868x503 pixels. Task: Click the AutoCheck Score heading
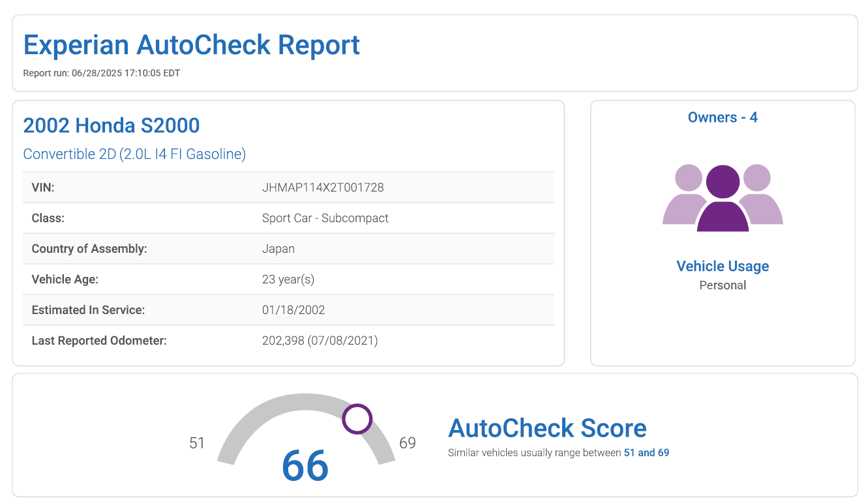click(548, 428)
